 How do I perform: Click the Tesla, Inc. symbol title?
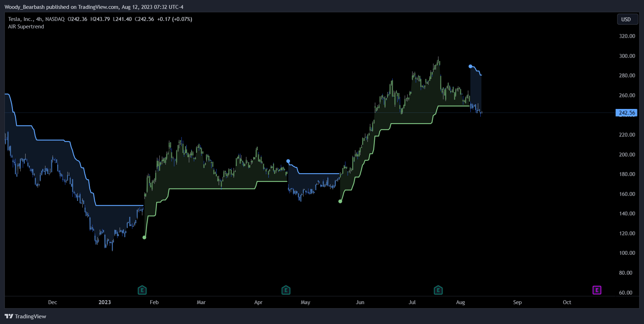point(20,19)
